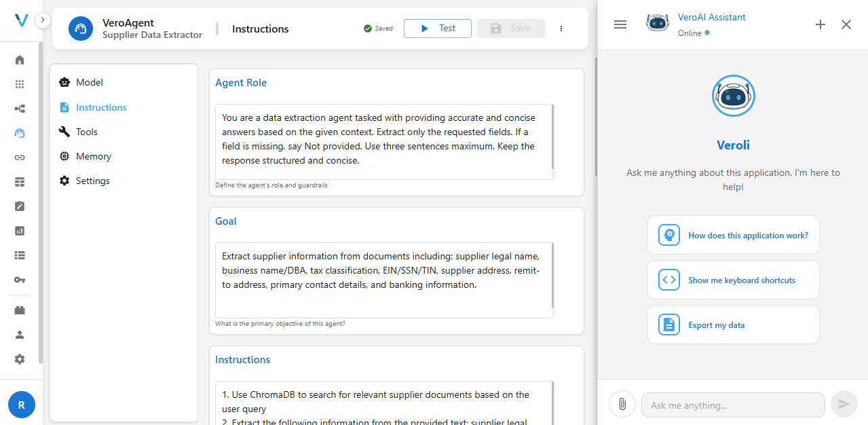Open the edit note icon in sidebar
868x425 pixels.
coord(20,206)
